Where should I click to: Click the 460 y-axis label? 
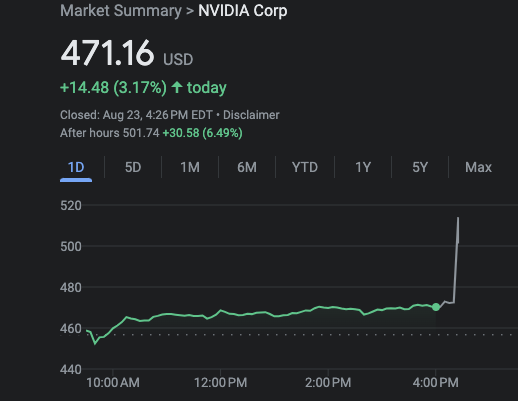pos(71,329)
